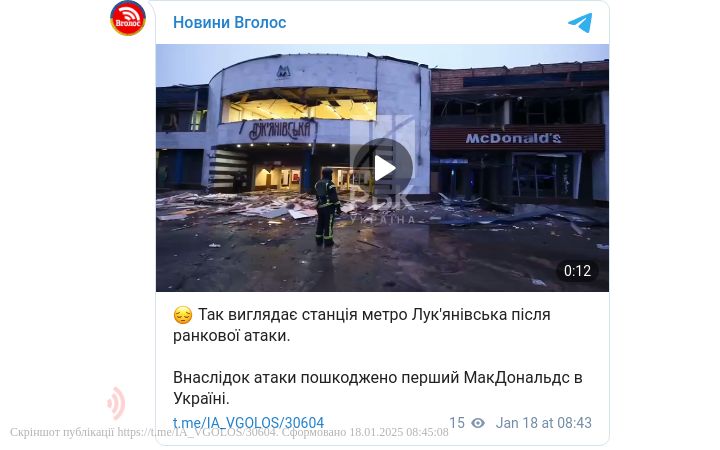The image size is (720, 450).
Task: Click the metro M logo atop building
Action: 283,72
